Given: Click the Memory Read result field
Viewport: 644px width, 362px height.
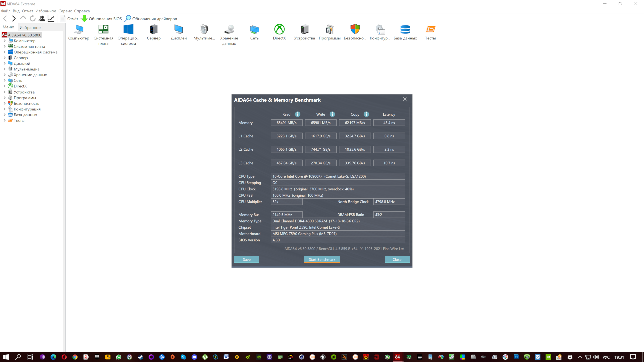Looking at the screenshot, I should coord(286,123).
